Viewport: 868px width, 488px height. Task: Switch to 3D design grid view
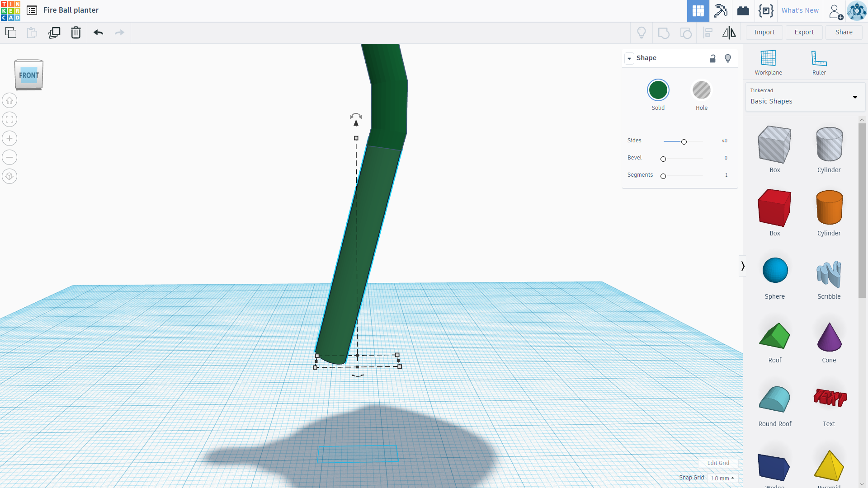click(698, 10)
